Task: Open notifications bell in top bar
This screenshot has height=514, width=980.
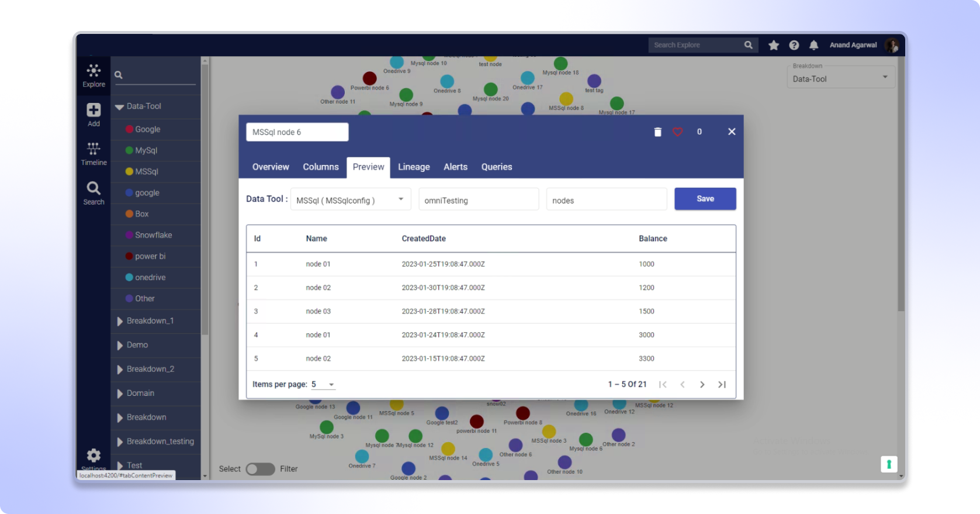Action: tap(813, 45)
